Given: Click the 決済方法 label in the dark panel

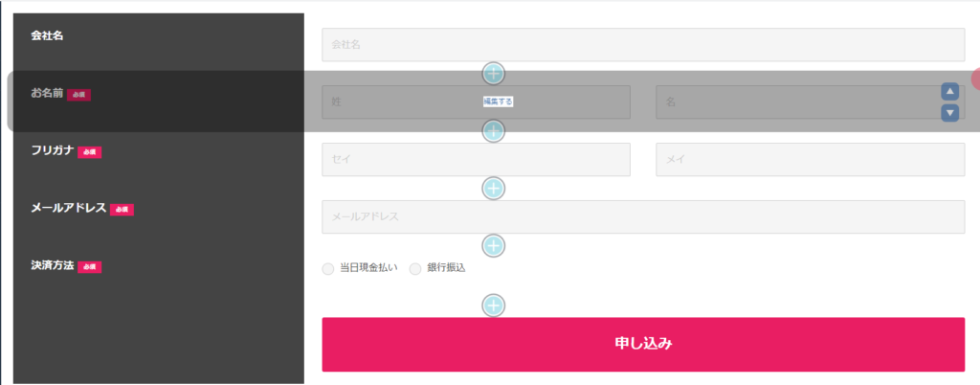Looking at the screenshot, I should pos(53,265).
